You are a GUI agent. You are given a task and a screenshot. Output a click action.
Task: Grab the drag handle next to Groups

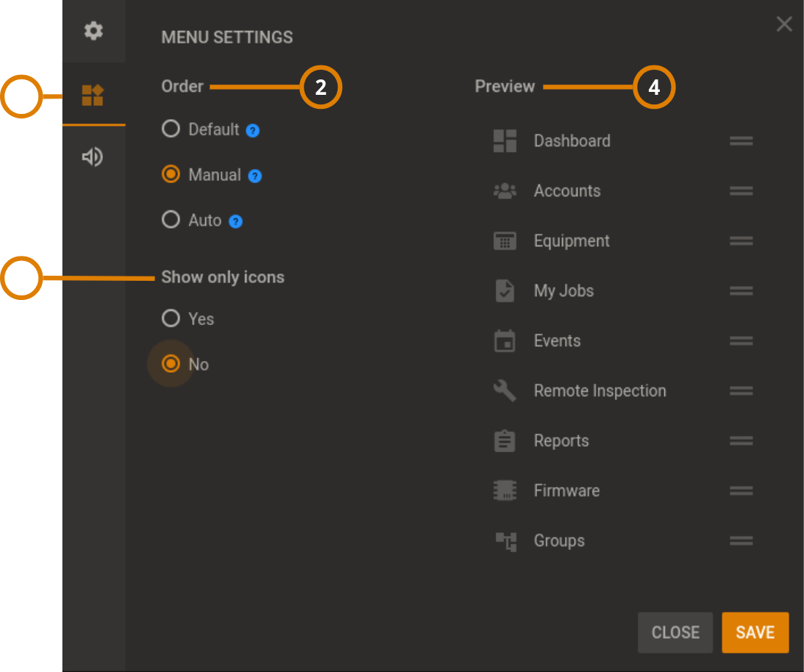pos(741,540)
